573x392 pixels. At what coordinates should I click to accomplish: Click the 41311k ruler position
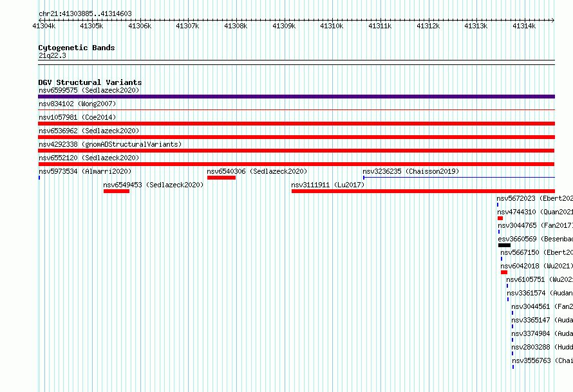coord(380,26)
